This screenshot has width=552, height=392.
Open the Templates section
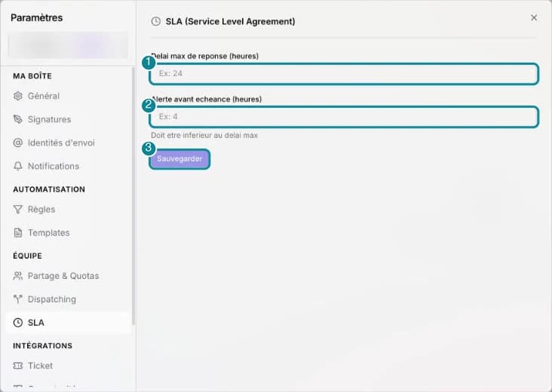pos(69,233)
